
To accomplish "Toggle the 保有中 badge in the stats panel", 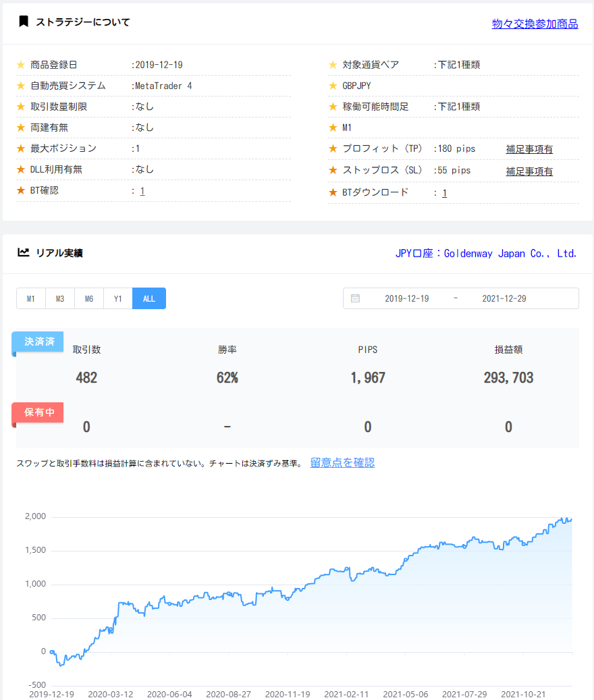I will [37, 412].
